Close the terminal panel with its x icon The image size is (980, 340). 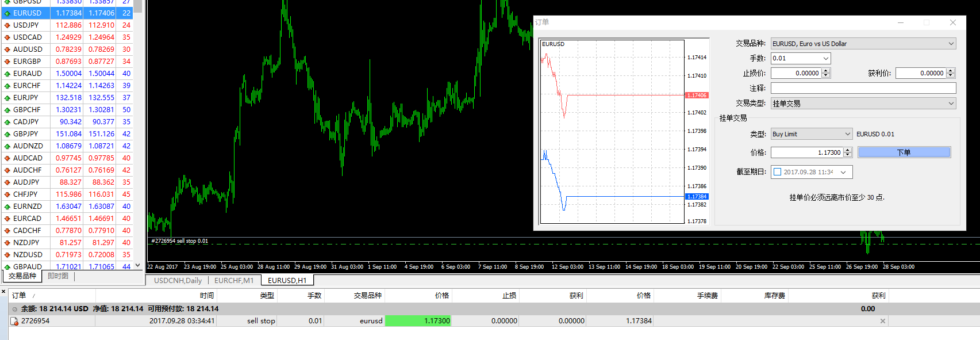pyautogui.click(x=3, y=292)
